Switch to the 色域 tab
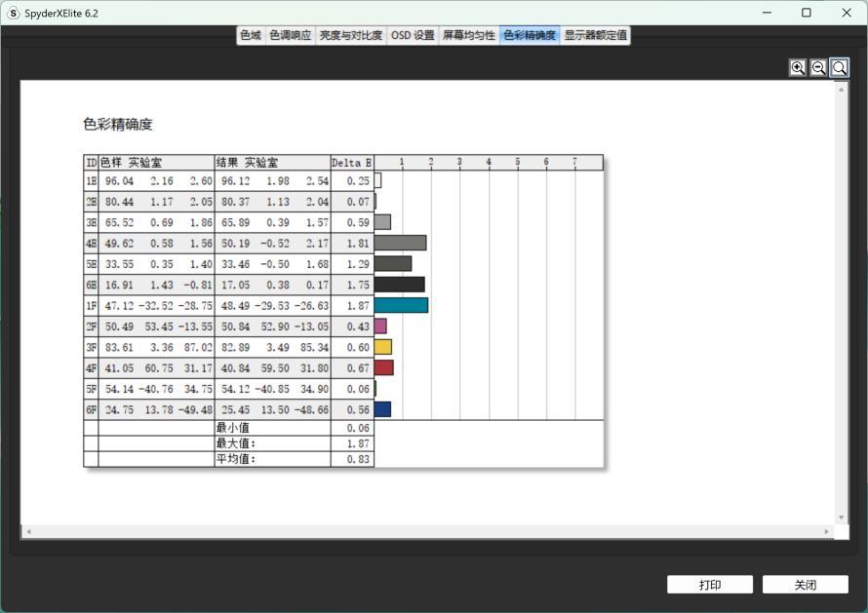 [251, 35]
